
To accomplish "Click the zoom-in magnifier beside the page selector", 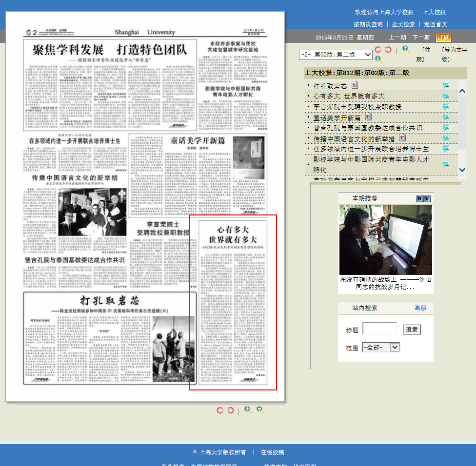I will [406, 49].
